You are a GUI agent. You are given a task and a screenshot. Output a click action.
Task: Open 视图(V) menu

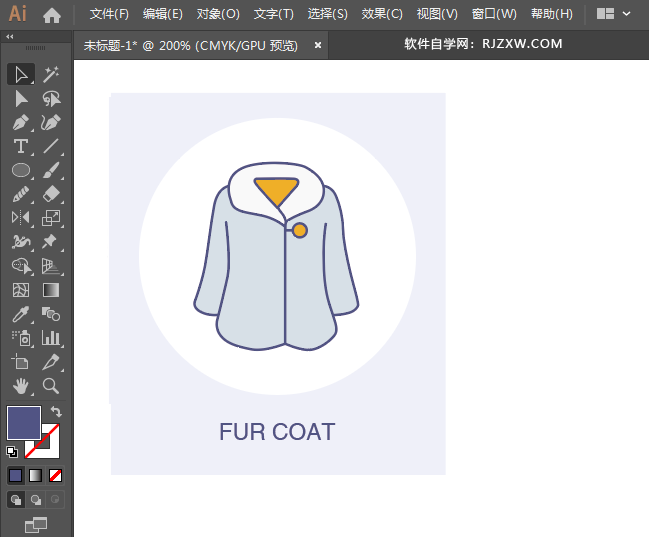(437, 14)
